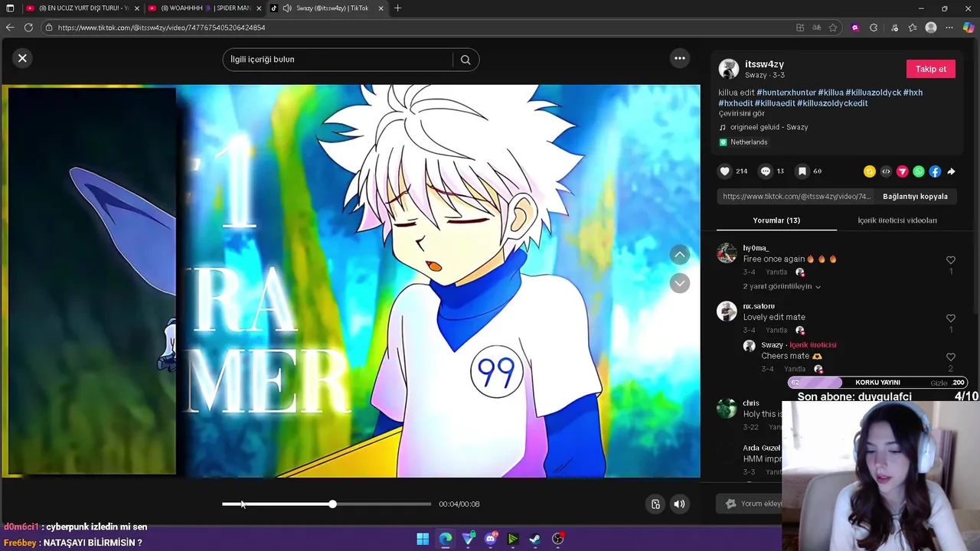Viewport: 980px width, 551px height.
Task: Open tab actions menu at top-left
Action: tap(10, 8)
